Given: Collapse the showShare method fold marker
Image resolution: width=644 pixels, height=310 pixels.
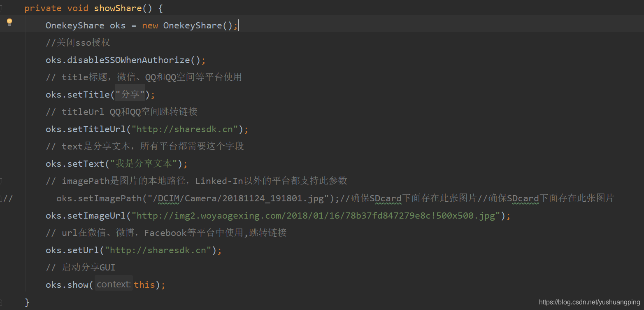Looking at the screenshot, I should [x=1, y=8].
